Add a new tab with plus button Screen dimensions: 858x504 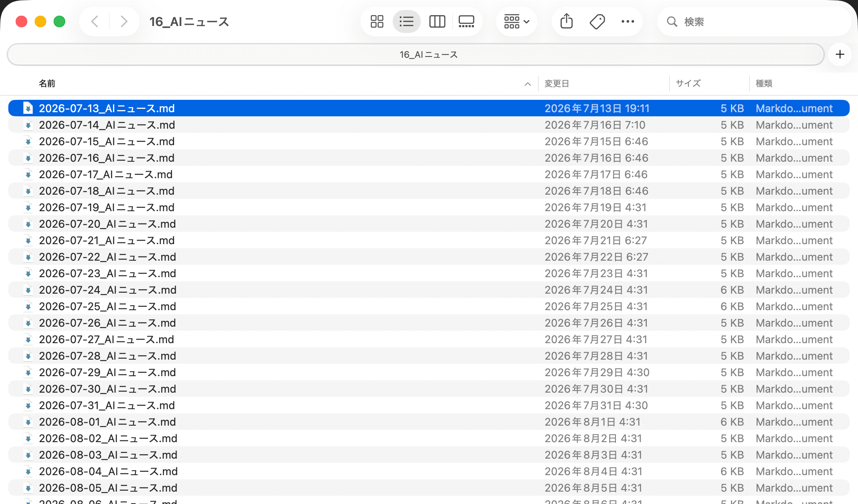click(x=840, y=54)
